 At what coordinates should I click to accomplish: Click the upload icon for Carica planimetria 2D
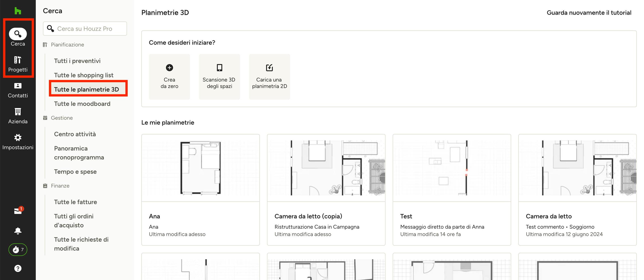269,68
